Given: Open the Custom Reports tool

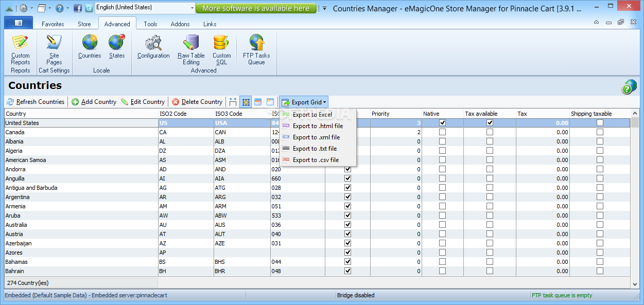Looking at the screenshot, I should tap(21, 49).
